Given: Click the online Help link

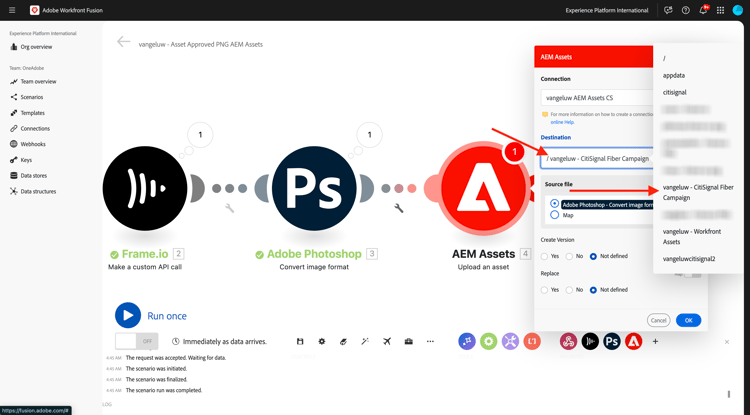Looking at the screenshot, I should point(562,122).
